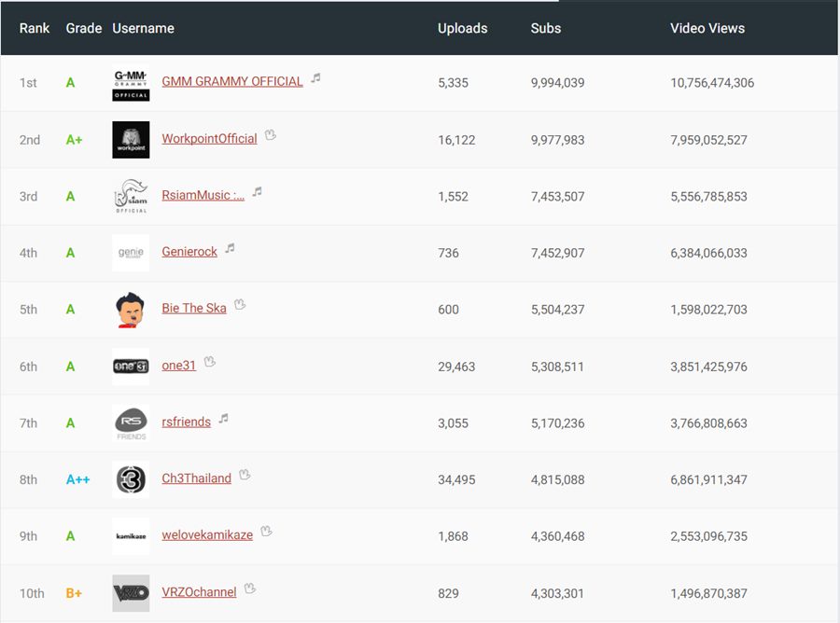Click video views 6,861,911,347

pyautogui.click(x=708, y=479)
